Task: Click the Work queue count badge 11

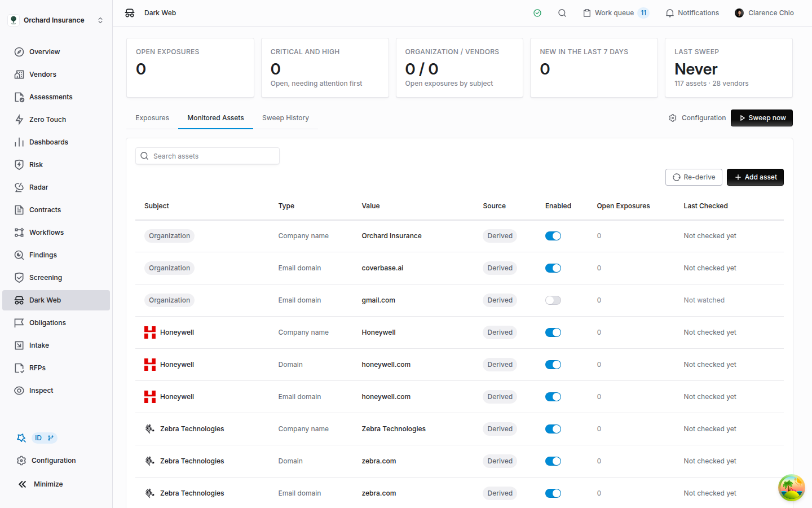Action: 643,13
